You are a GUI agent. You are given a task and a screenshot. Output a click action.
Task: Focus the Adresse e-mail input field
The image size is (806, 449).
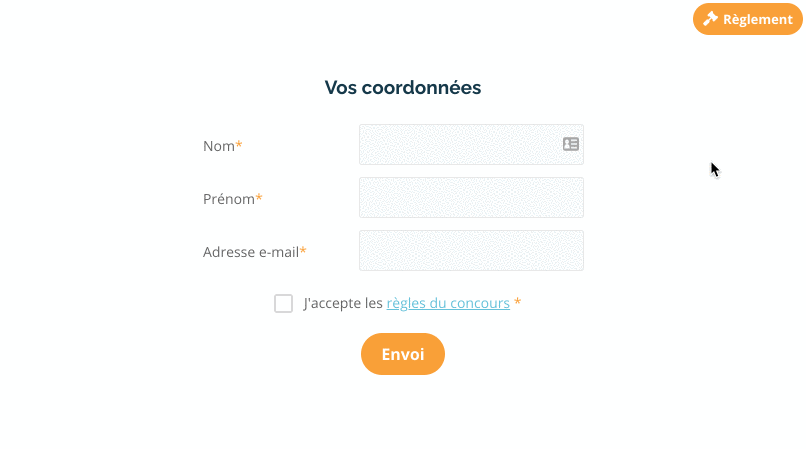click(471, 250)
